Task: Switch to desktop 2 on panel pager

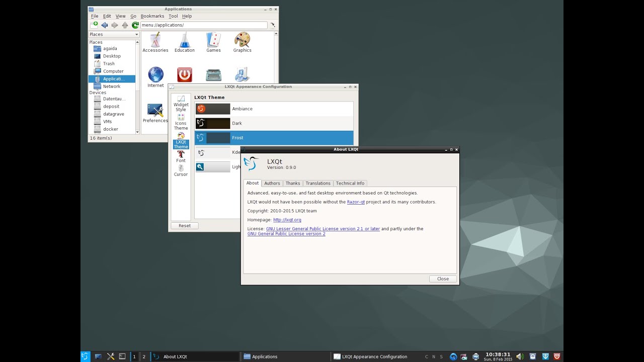Action: 144,356
